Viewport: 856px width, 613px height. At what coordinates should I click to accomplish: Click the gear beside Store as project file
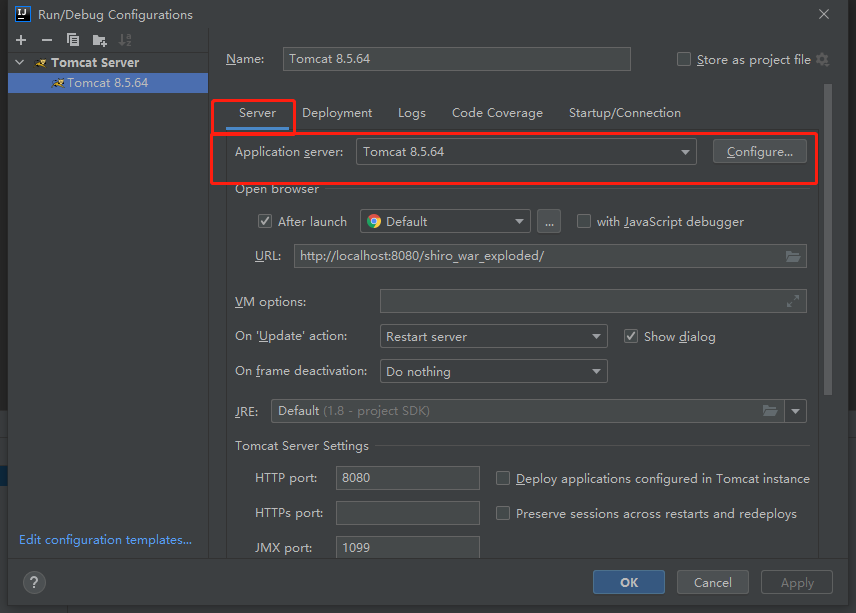pyautogui.click(x=822, y=60)
